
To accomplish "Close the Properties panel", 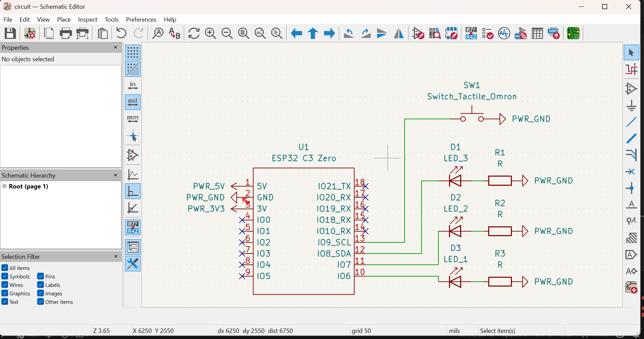I will click(x=116, y=47).
